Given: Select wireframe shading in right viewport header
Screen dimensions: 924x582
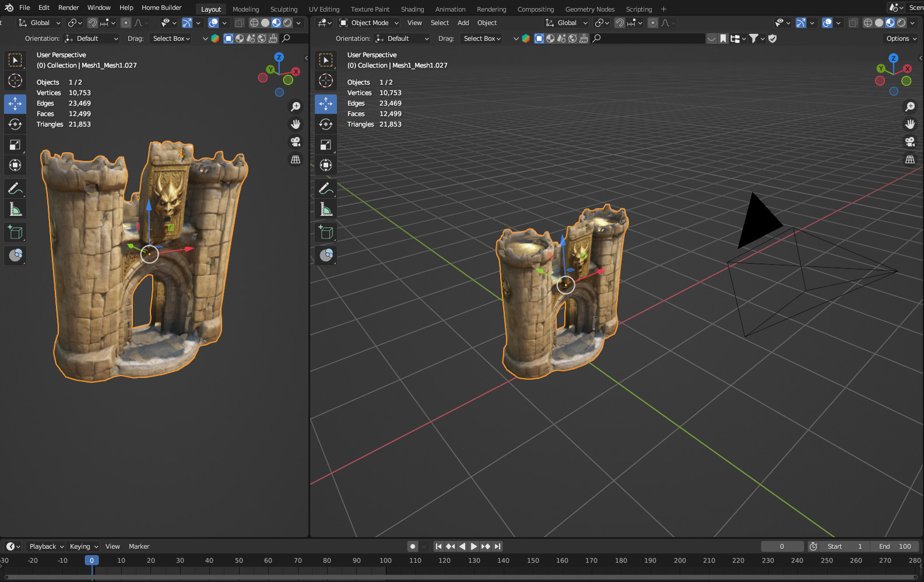Looking at the screenshot, I should point(868,23).
